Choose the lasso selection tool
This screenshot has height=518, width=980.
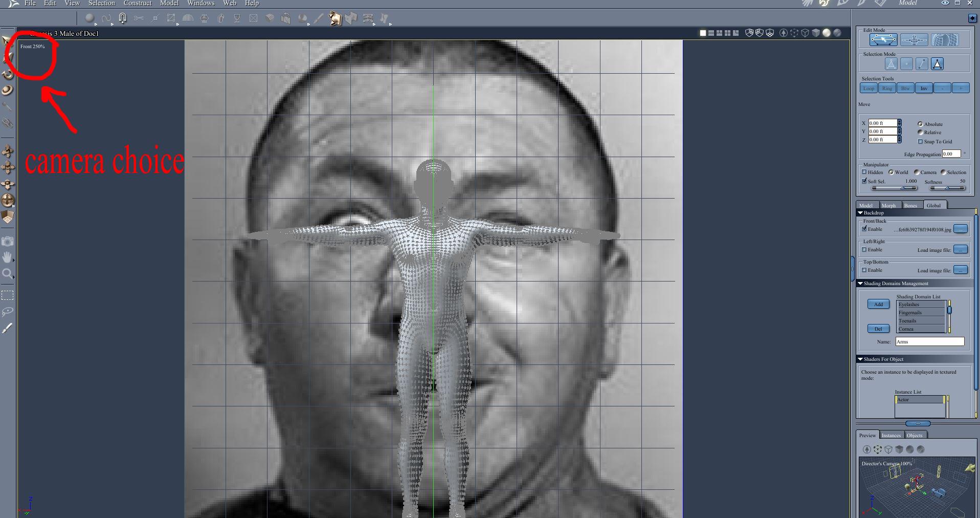(x=7, y=312)
